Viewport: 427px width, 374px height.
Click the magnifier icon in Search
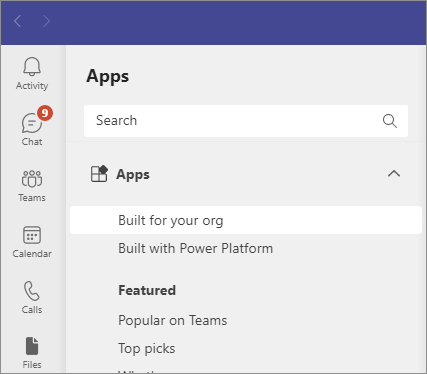pos(390,121)
